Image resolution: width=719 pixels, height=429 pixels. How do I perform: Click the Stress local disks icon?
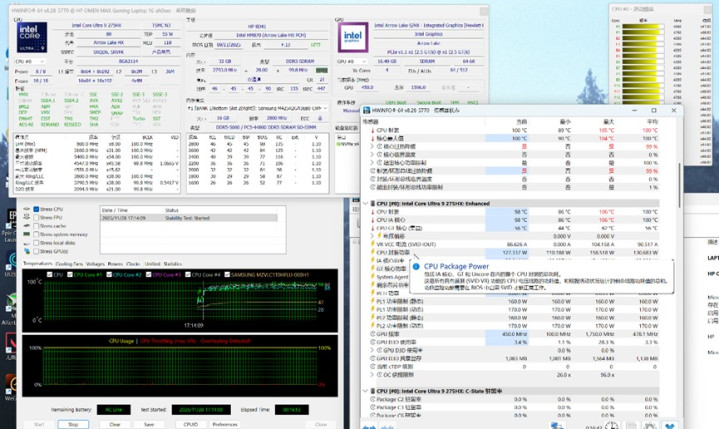[26, 243]
